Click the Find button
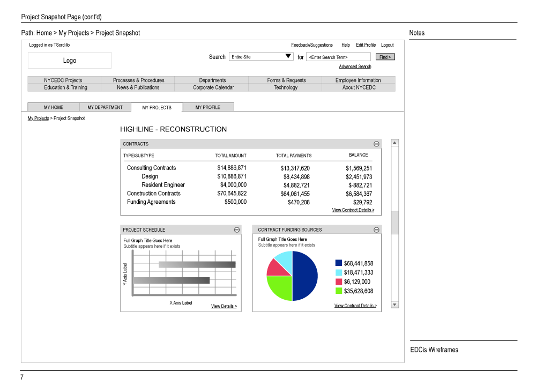 (x=385, y=56)
